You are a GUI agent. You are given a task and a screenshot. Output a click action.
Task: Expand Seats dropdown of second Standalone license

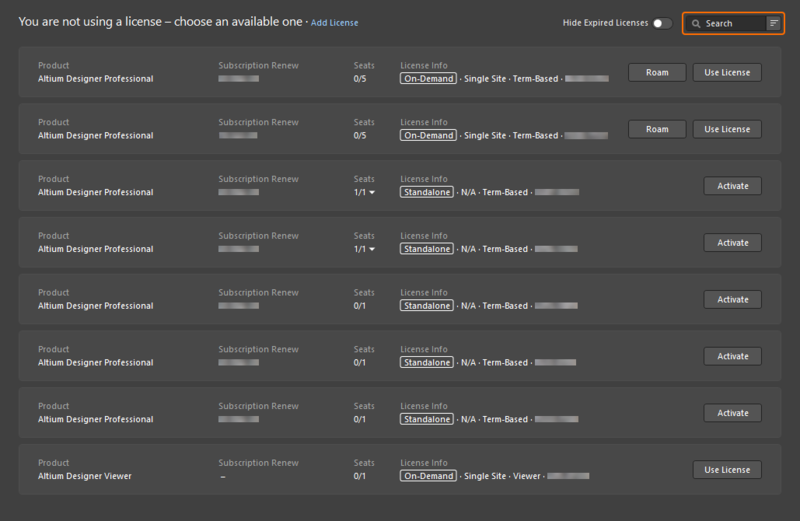(x=372, y=249)
